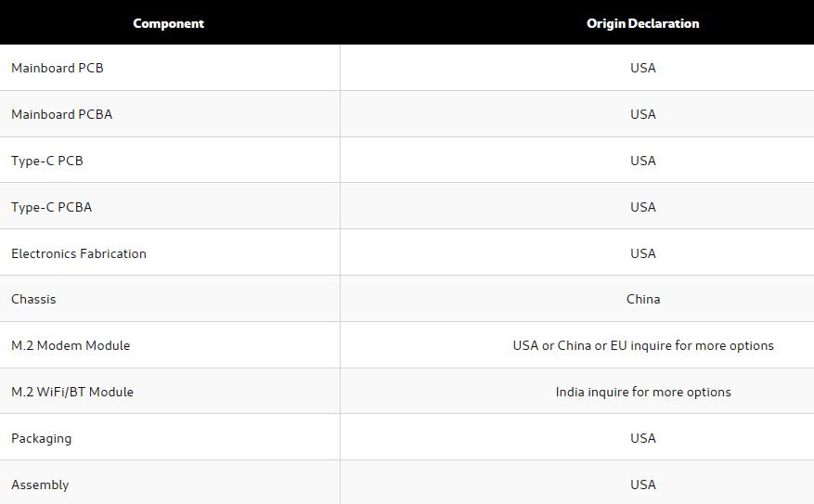Click the Chassis row label
Image resolution: width=814 pixels, height=504 pixels.
(33, 299)
